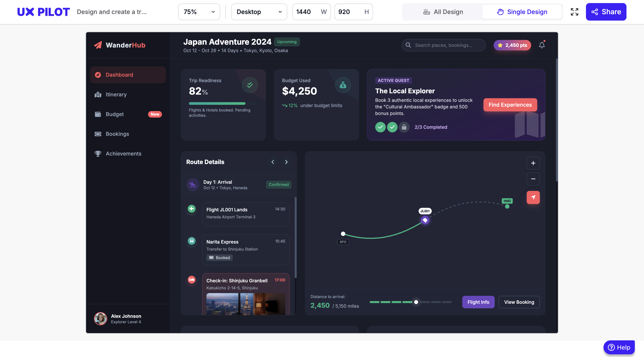Open the Desktop device dropdown
The width and height of the screenshot is (644, 364).
point(259,12)
